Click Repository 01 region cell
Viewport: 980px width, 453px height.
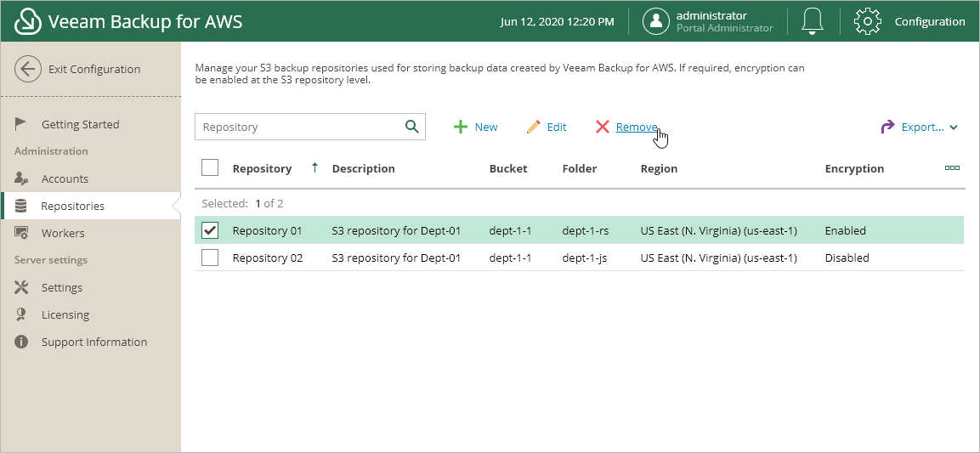tap(719, 230)
